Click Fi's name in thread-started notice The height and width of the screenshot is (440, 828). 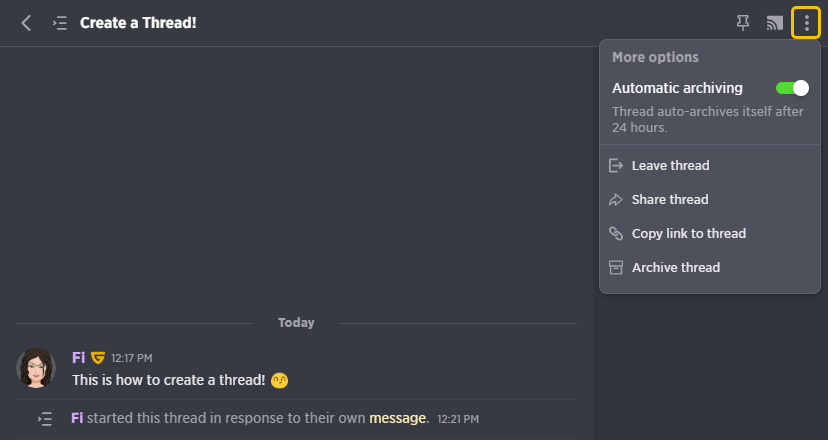coord(77,418)
